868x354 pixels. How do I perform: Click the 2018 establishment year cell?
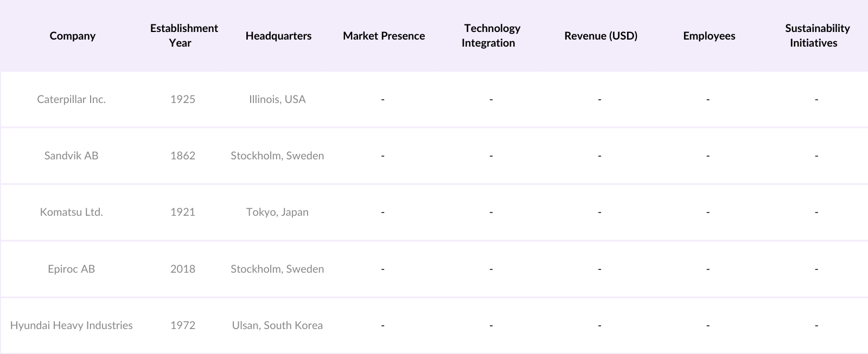click(x=183, y=269)
